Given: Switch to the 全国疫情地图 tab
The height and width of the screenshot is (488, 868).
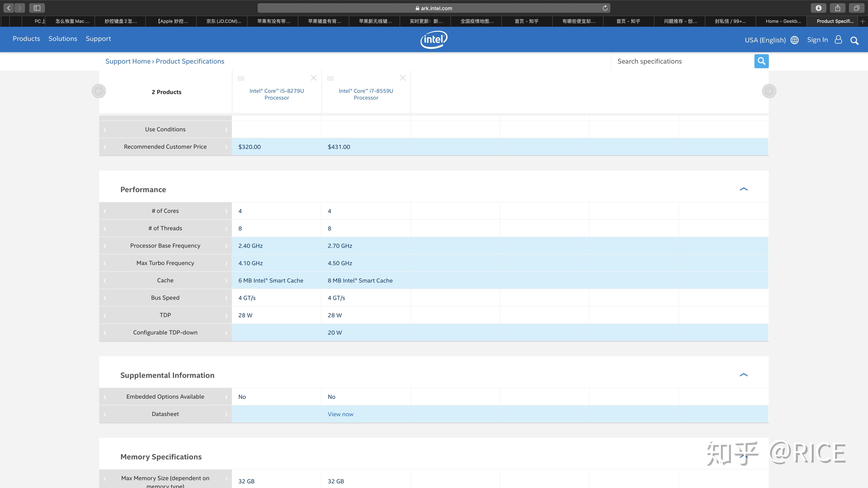Looking at the screenshot, I should (476, 21).
